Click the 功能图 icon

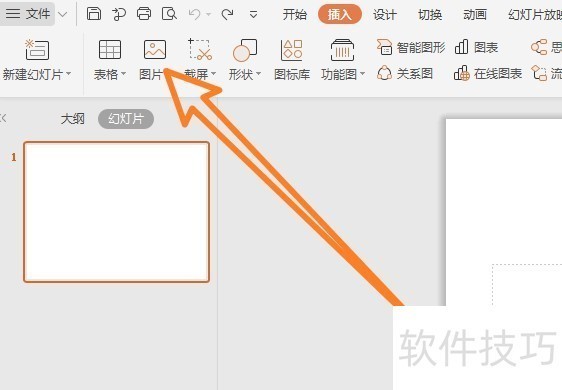click(x=342, y=50)
